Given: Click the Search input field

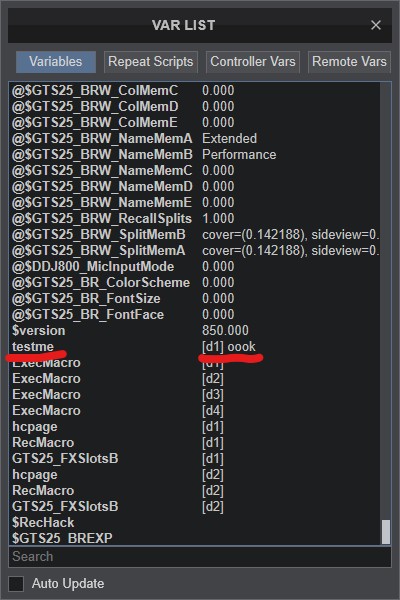Looking at the screenshot, I should [x=200, y=556].
